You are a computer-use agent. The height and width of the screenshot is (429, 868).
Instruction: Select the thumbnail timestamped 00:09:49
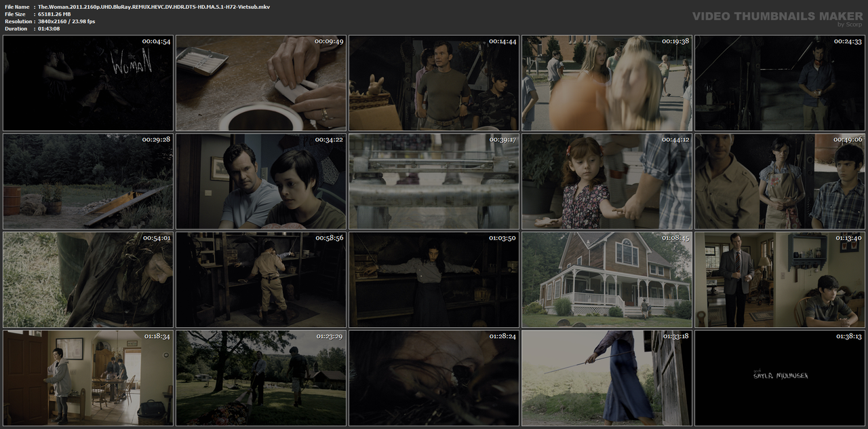[x=261, y=83]
